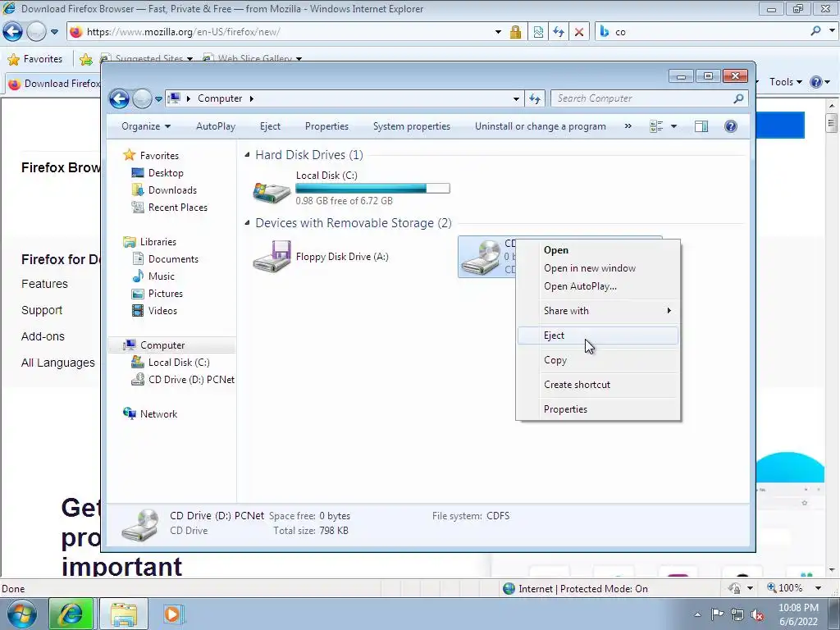The image size is (840, 630).
Task: Open IE Help question mark icon
Action: (x=816, y=82)
